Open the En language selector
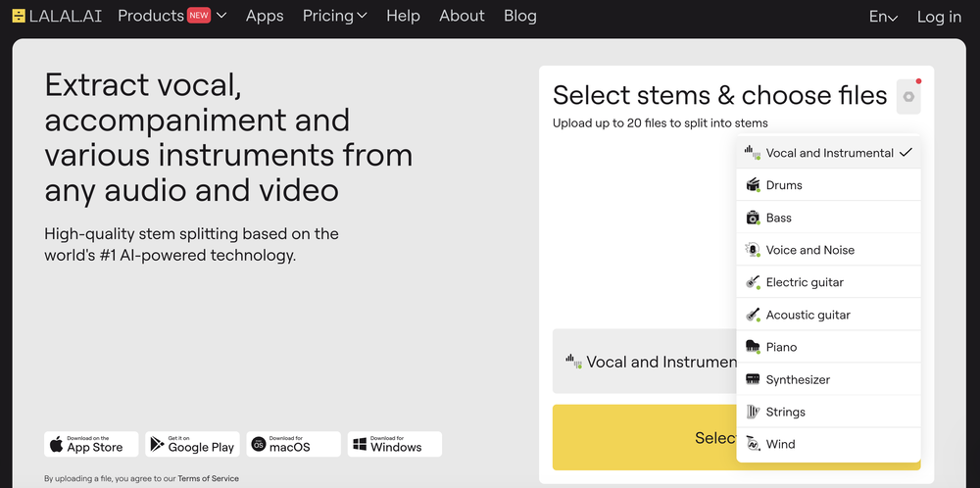Image resolution: width=980 pixels, height=488 pixels. coord(883,17)
